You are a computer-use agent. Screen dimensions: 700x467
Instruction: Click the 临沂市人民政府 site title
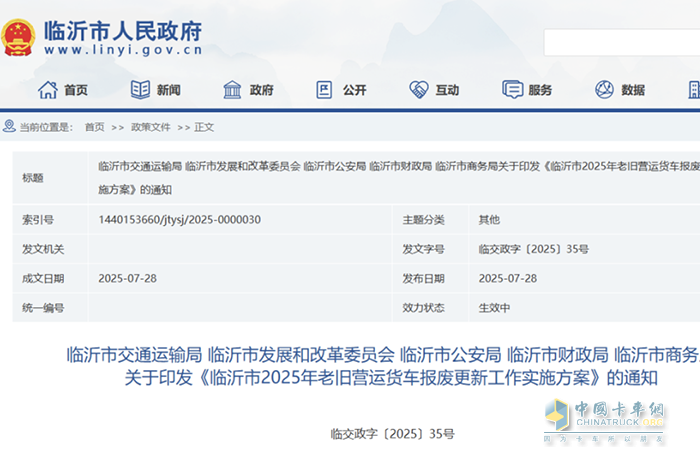click(123, 31)
